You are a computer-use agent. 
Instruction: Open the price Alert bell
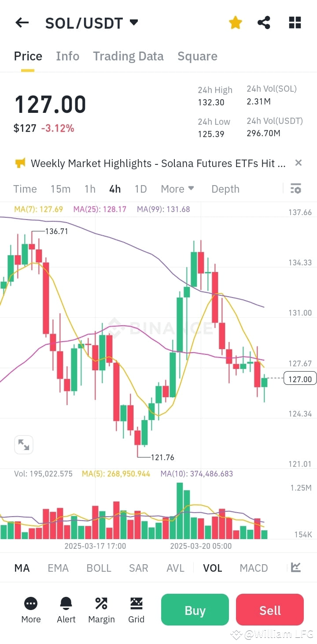[x=66, y=610]
